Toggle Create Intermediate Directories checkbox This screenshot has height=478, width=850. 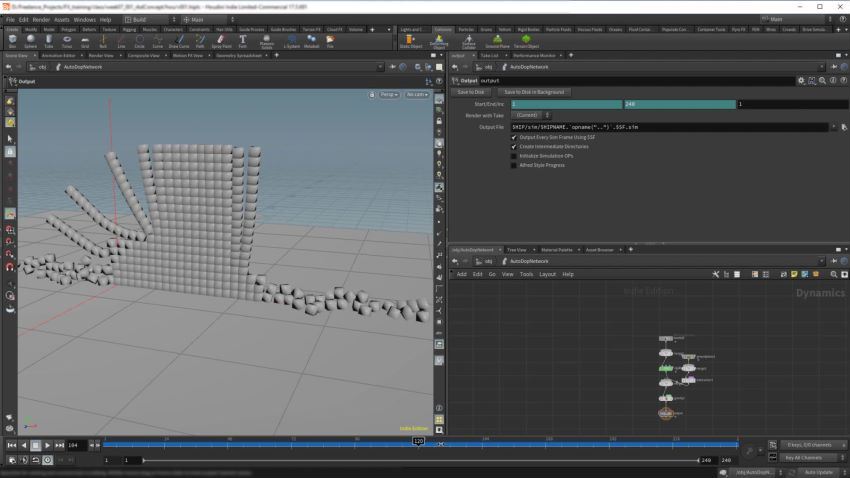coord(514,147)
